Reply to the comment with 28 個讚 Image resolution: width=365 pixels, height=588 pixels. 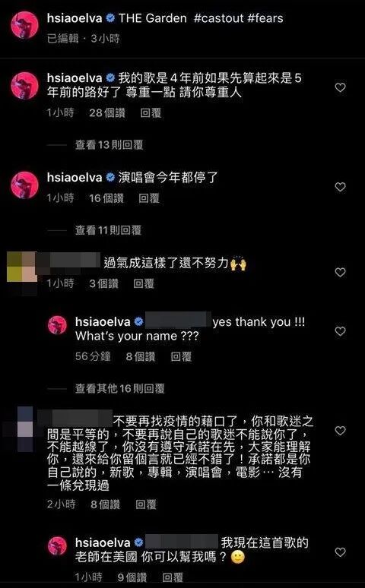tap(151, 112)
